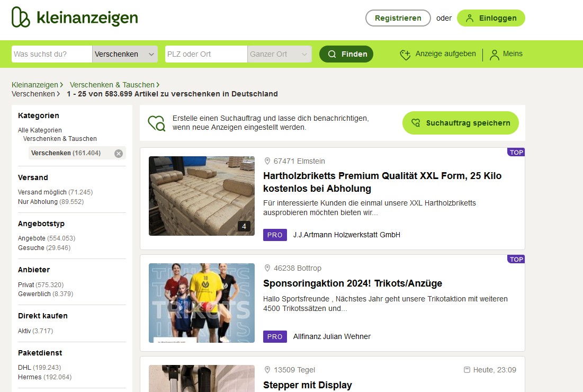This screenshot has height=392, width=583.
Task: Click the Finden search button
Action: (346, 54)
